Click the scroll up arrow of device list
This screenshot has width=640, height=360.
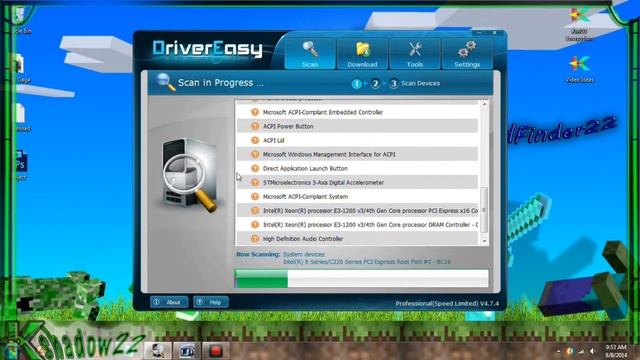[x=484, y=104]
